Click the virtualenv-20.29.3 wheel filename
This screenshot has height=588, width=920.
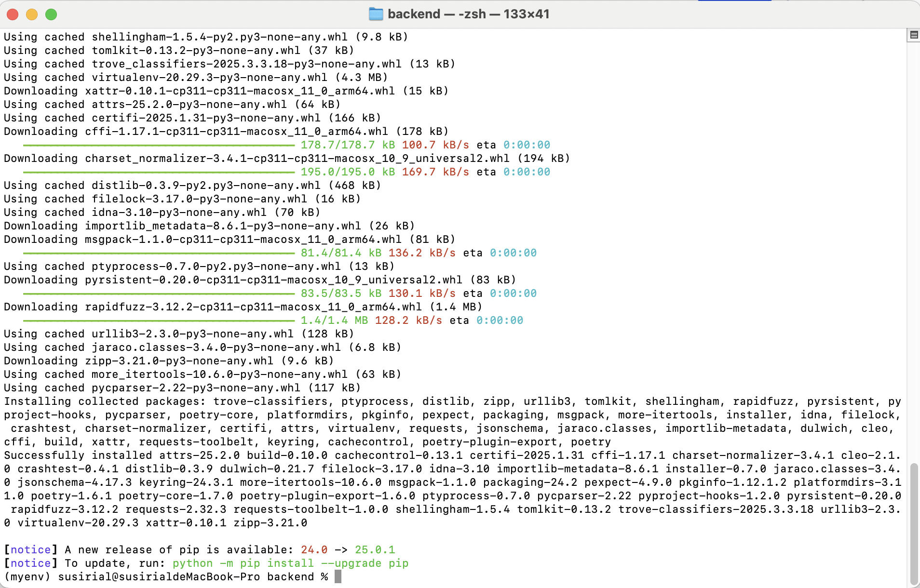point(209,78)
